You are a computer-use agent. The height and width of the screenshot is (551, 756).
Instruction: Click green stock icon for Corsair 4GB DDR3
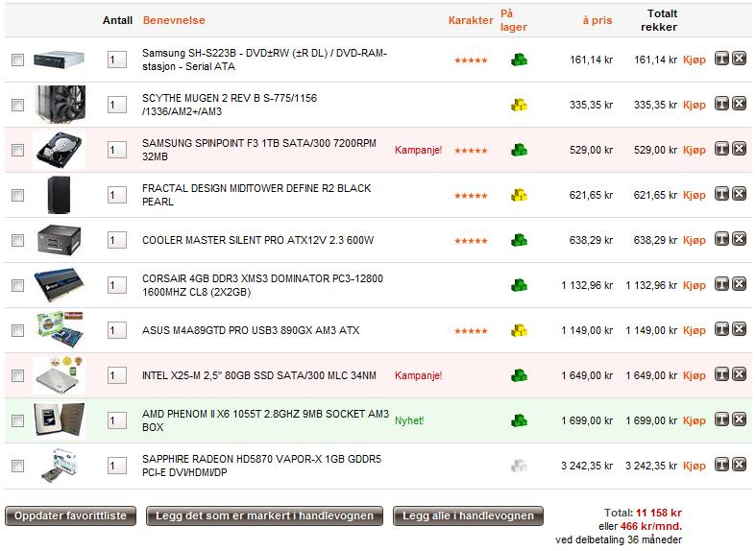point(519,285)
